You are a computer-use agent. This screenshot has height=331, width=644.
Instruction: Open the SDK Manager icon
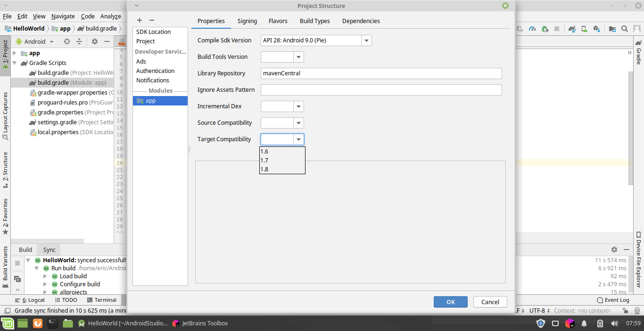(597, 29)
